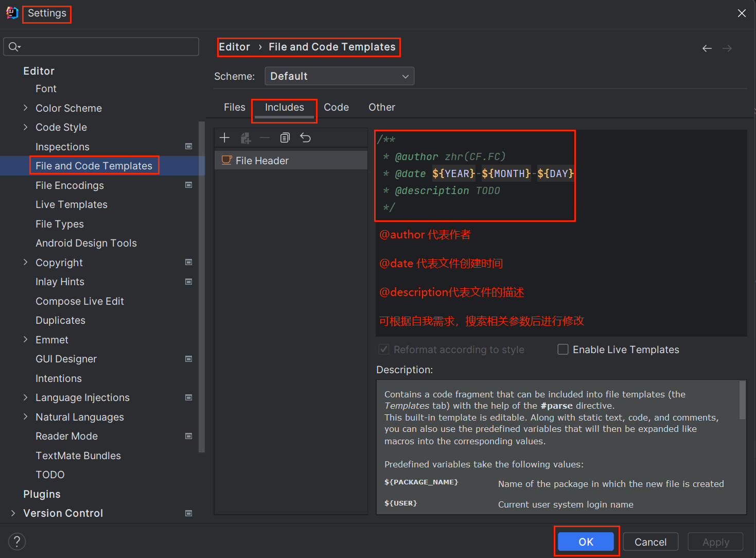Switch to the Files tab
Screen dimensions: 756x558
tap(235, 107)
